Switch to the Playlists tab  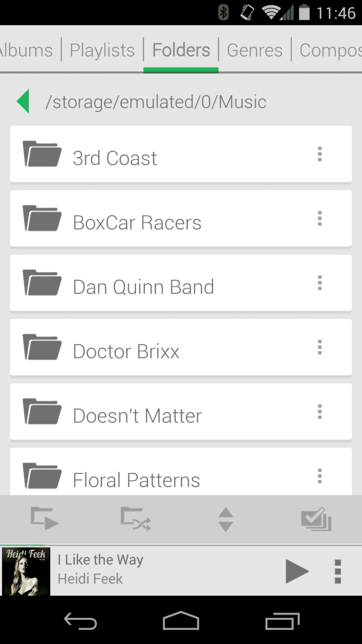click(102, 50)
